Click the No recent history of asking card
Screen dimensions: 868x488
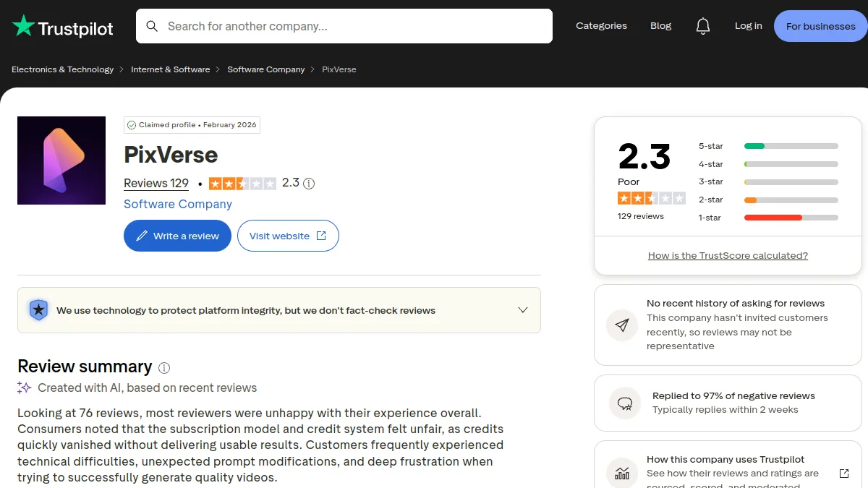pyautogui.click(x=728, y=325)
